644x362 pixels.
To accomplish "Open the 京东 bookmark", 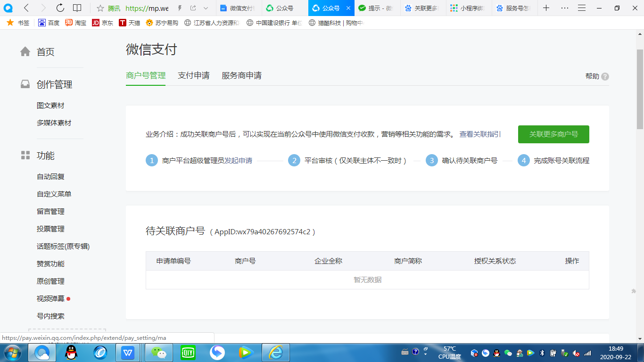I will [103, 23].
